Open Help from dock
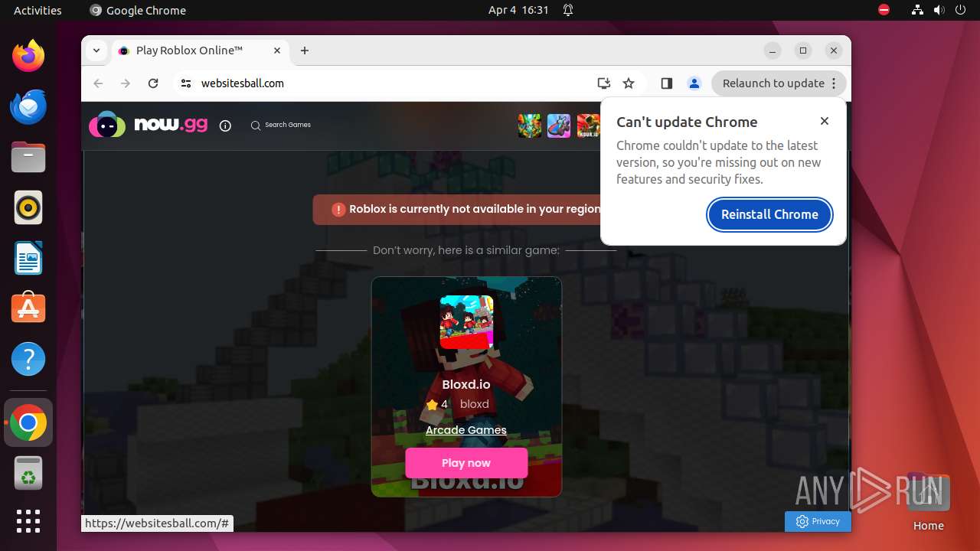 [28, 359]
